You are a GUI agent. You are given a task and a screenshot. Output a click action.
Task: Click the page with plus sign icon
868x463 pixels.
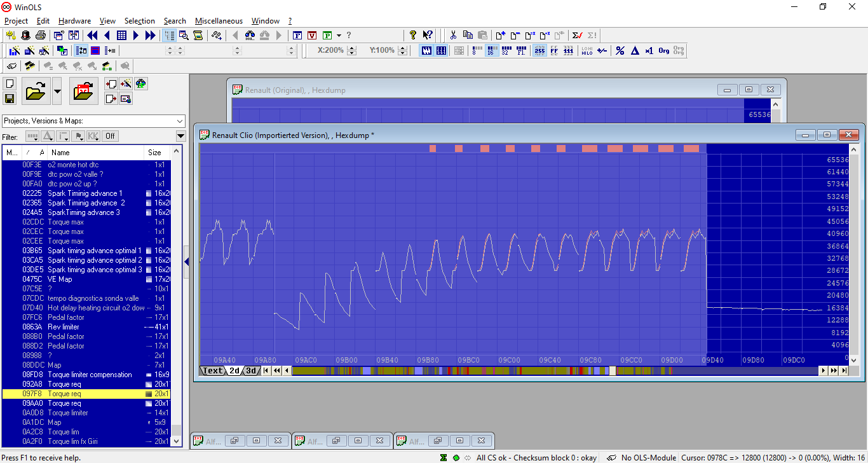[500, 35]
